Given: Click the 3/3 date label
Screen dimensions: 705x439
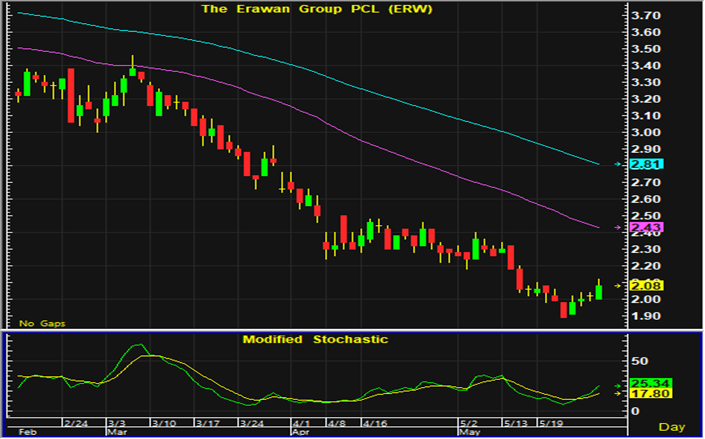Looking at the screenshot, I should coord(117,424).
